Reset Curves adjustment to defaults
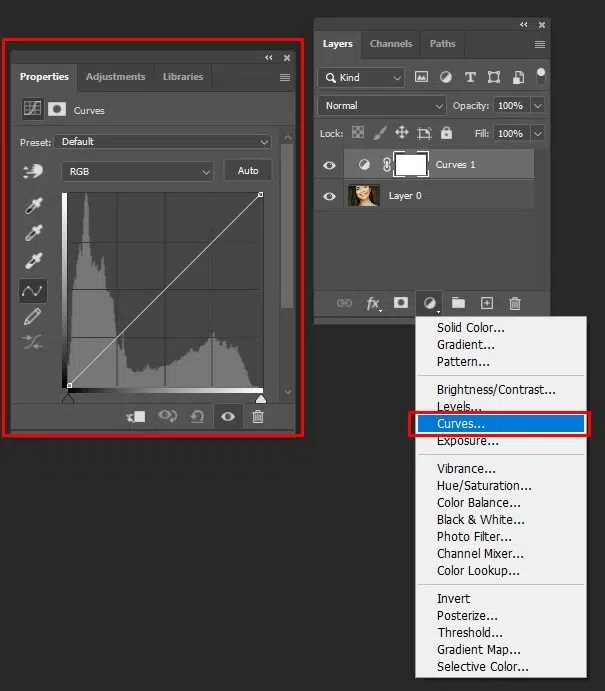605x691 pixels. (x=198, y=416)
